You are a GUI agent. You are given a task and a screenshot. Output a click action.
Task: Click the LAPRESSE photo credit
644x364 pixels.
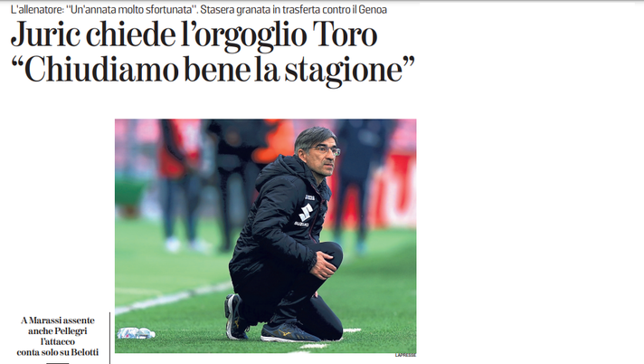(x=405, y=355)
